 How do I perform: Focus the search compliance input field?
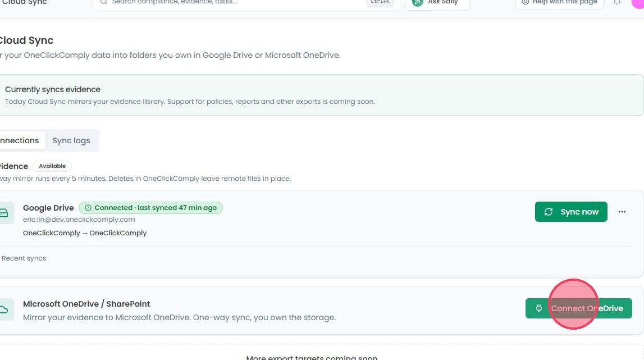(x=246, y=3)
